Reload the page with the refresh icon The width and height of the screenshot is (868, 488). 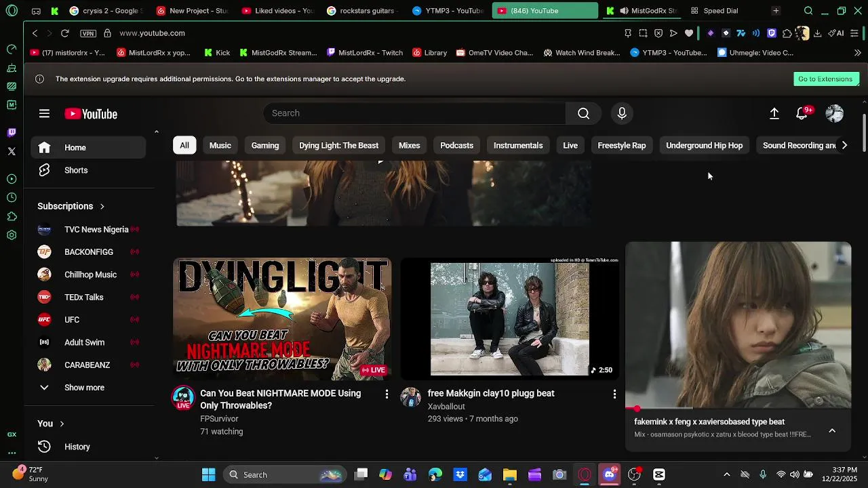pos(64,33)
